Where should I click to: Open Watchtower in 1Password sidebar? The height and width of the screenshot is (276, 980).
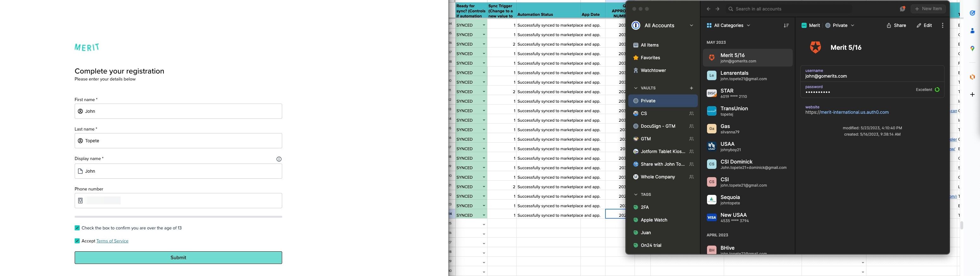[663, 71]
